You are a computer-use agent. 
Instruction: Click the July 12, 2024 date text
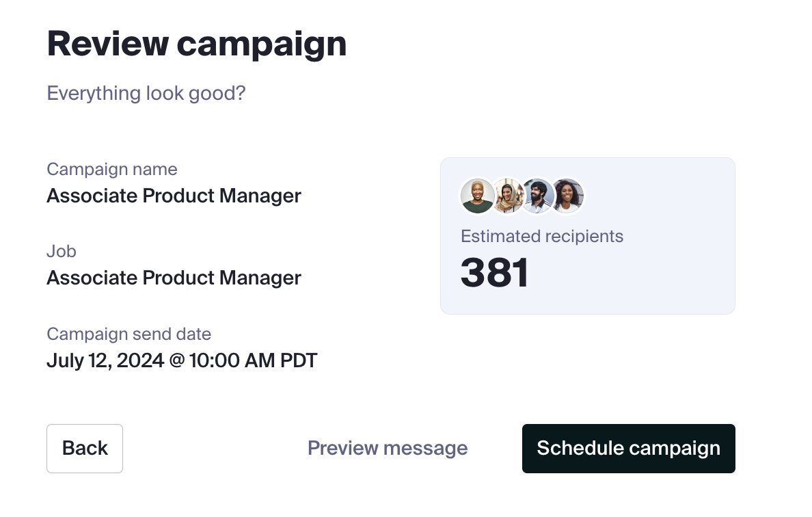105,360
